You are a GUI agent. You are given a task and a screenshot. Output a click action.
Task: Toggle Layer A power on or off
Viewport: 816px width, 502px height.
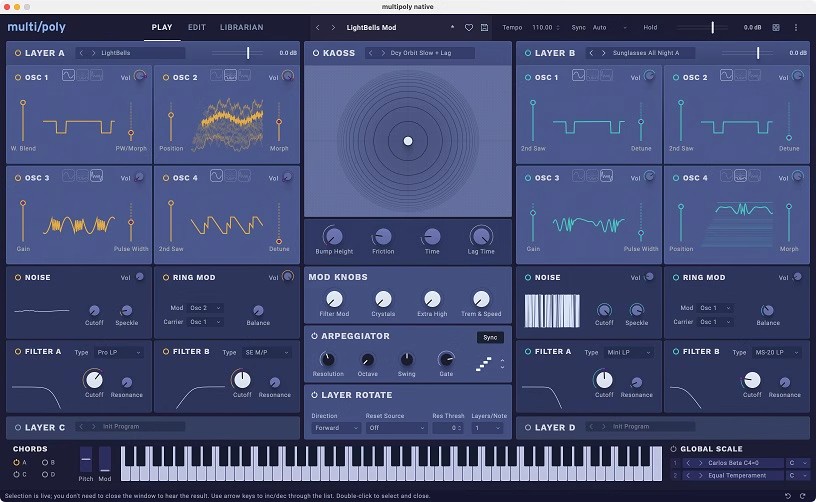pos(18,53)
